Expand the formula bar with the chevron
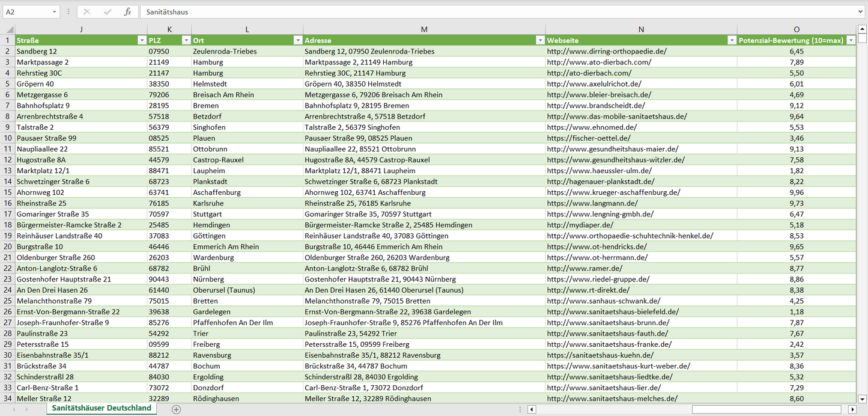 point(861,11)
